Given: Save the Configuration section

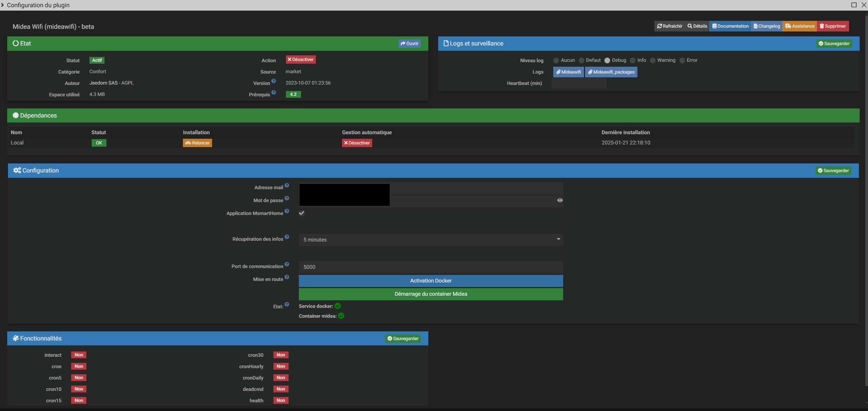Looking at the screenshot, I should 833,171.
